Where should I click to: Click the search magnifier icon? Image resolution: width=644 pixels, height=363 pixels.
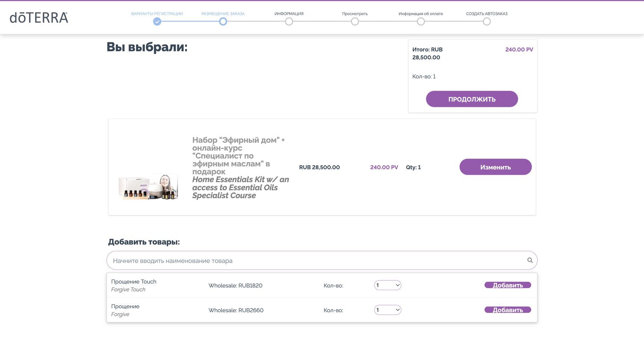pos(530,260)
